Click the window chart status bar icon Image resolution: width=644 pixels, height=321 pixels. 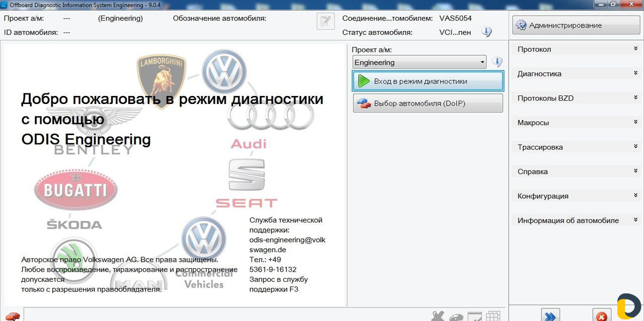click(x=475, y=316)
